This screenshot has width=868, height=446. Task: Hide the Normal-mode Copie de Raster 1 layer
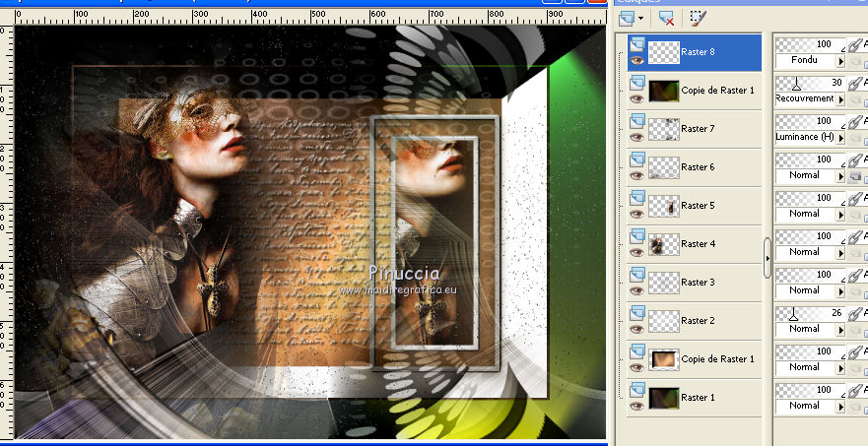click(637, 367)
